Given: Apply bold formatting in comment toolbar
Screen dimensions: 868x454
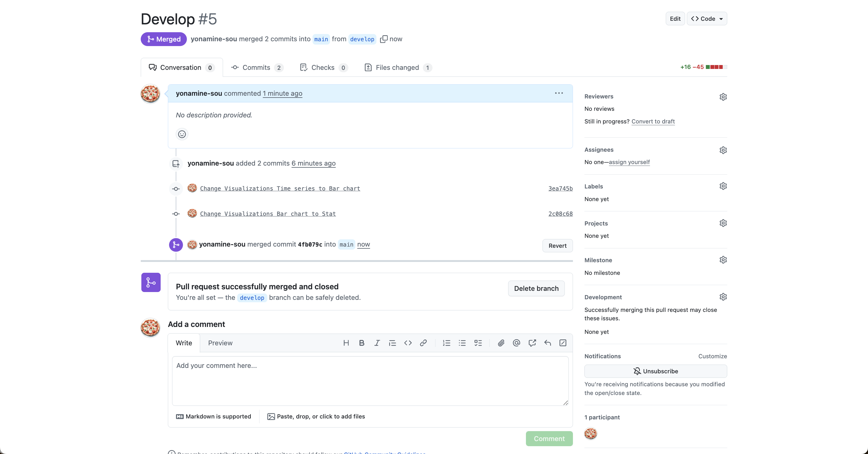Looking at the screenshot, I should point(362,343).
